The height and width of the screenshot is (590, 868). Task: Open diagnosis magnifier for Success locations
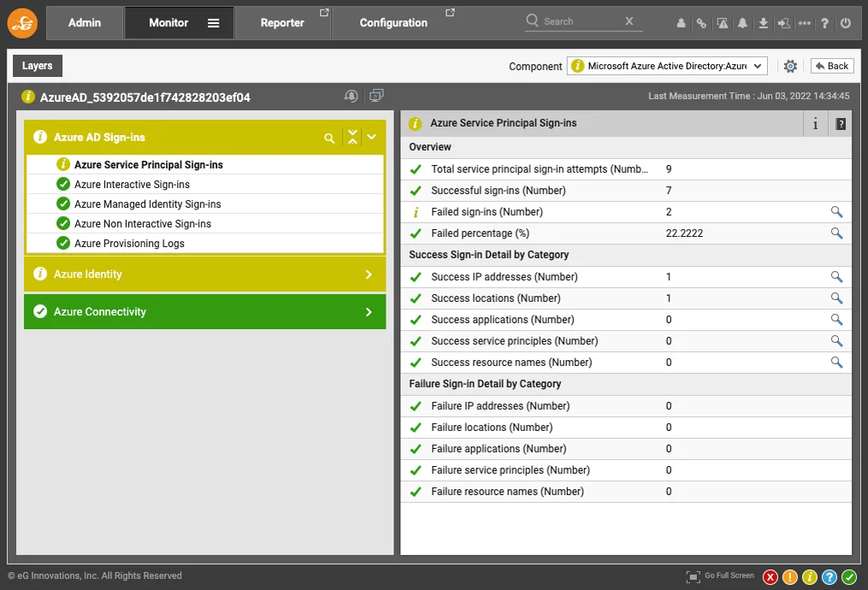click(836, 298)
